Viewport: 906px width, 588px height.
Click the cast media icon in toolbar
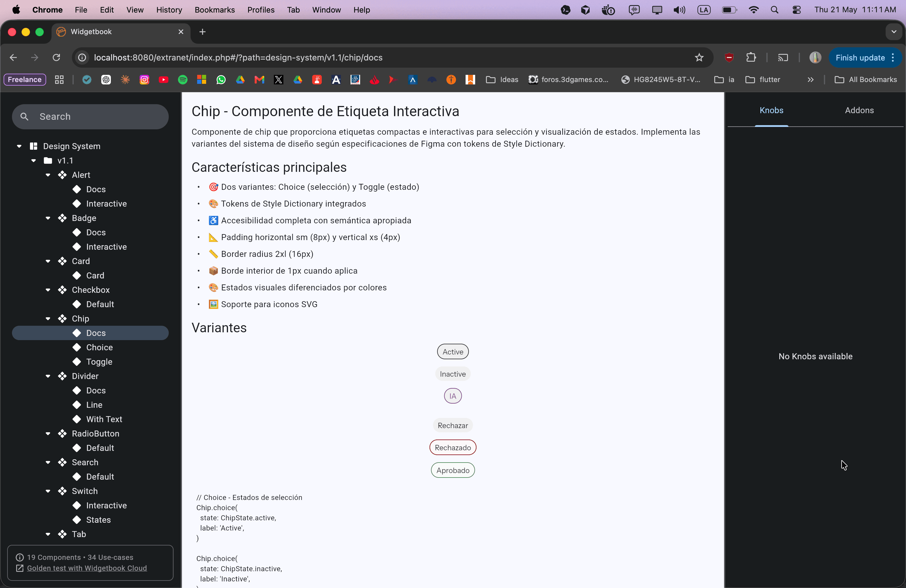783,57
